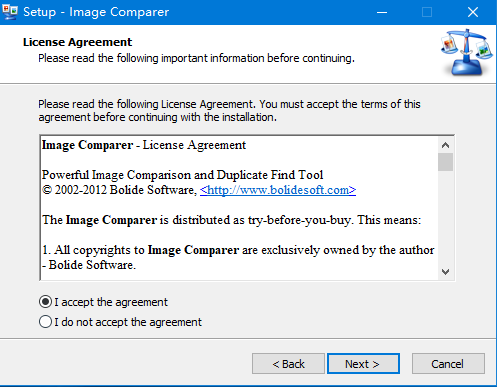Viewport: 497px width, 387px height.
Task: Close the Setup - Image Comparer window
Action: [473, 12]
